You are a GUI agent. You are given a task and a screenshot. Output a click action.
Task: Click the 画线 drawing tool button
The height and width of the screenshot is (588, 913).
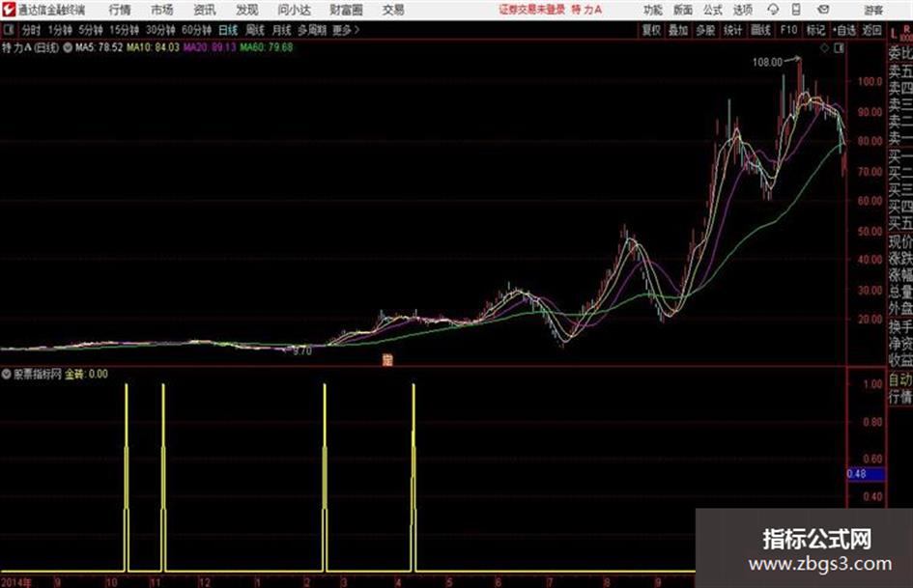click(x=760, y=30)
